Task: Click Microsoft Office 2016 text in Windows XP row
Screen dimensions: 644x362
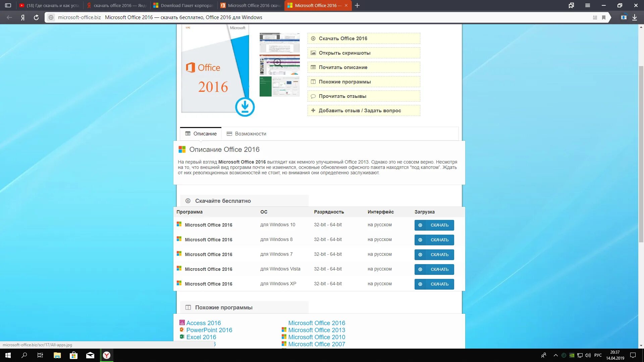Action: point(208,284)
